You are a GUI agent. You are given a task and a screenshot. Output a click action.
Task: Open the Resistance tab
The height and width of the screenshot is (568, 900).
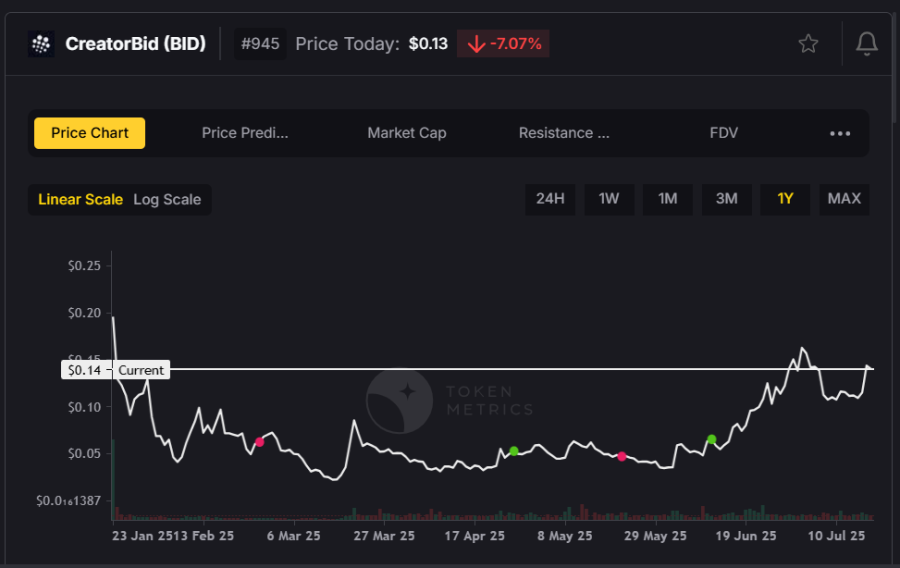pos(564,133)
